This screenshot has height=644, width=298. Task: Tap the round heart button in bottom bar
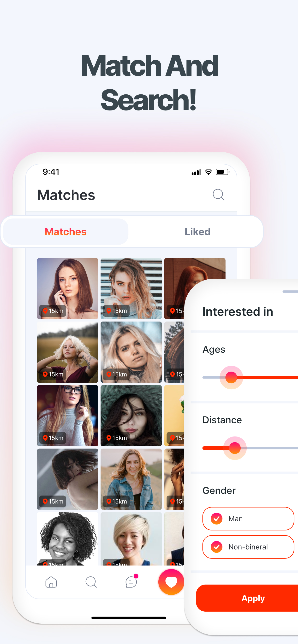pos(171,582)
